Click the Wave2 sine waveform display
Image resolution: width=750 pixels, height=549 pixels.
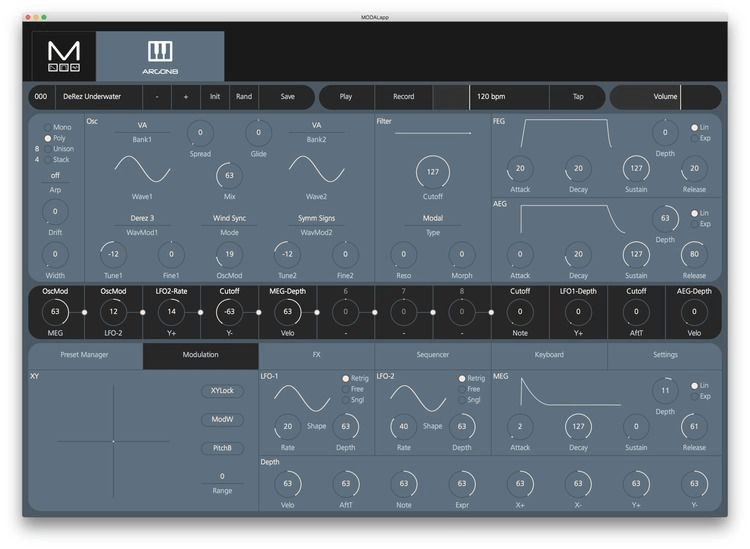click(x=316, y=169)
